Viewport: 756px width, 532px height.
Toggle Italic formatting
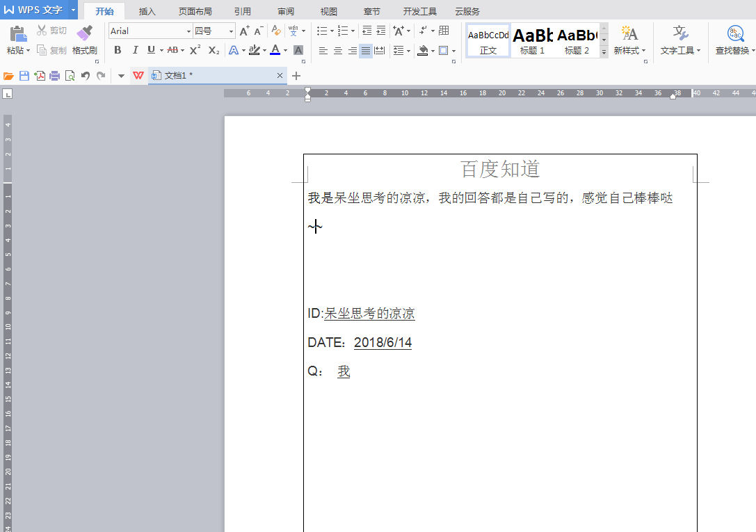(135, 50)
